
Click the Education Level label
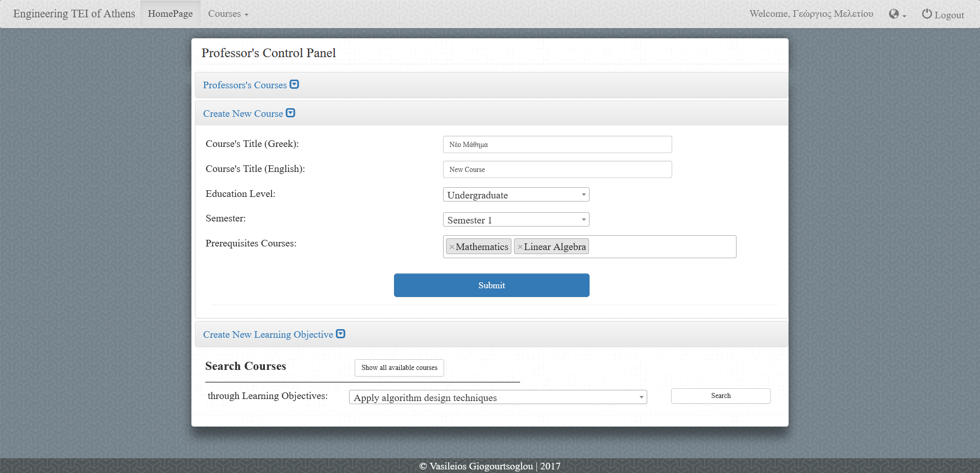(x=240, y=194)
